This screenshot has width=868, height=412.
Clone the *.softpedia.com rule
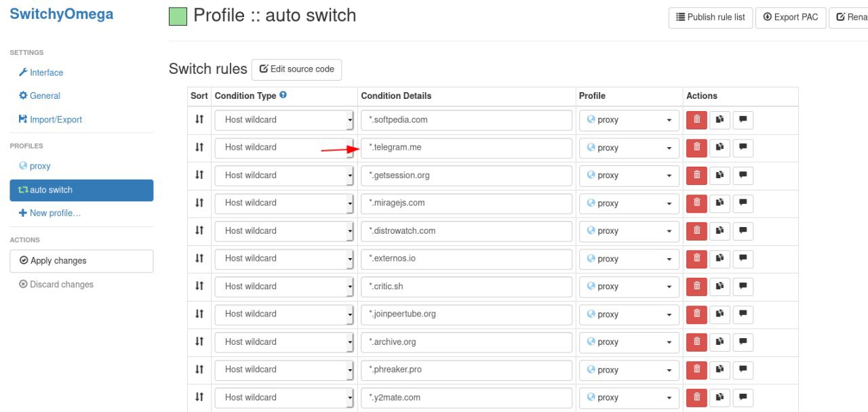click(x=719, y=120)
